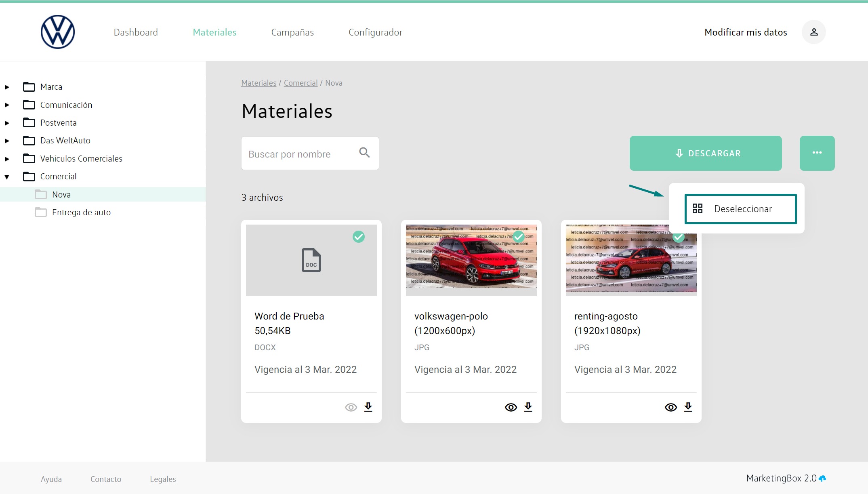Screen dimensions: 868x494
Task: Go to the Campañas tab
Action: point(292,32)
